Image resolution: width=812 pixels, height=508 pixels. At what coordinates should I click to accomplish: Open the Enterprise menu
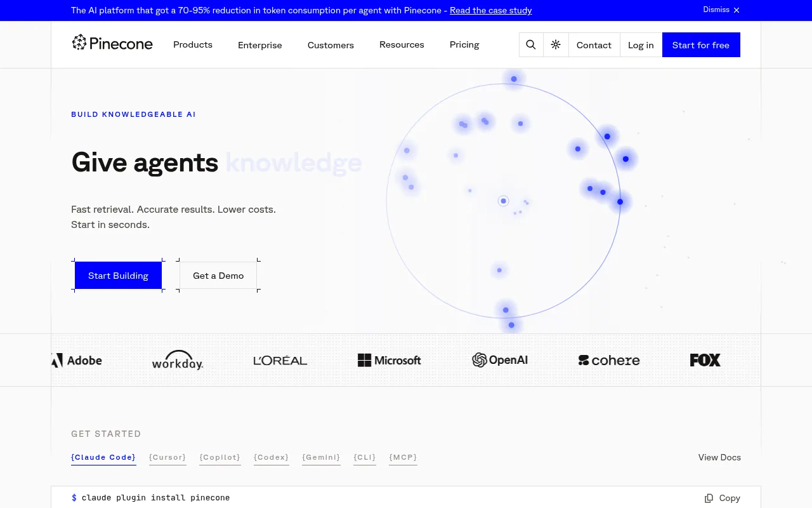click(260, 45)
